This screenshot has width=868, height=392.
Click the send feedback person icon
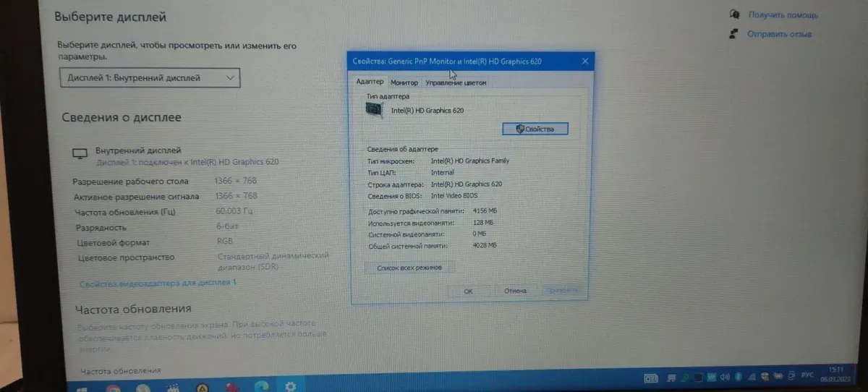point(735,33)
